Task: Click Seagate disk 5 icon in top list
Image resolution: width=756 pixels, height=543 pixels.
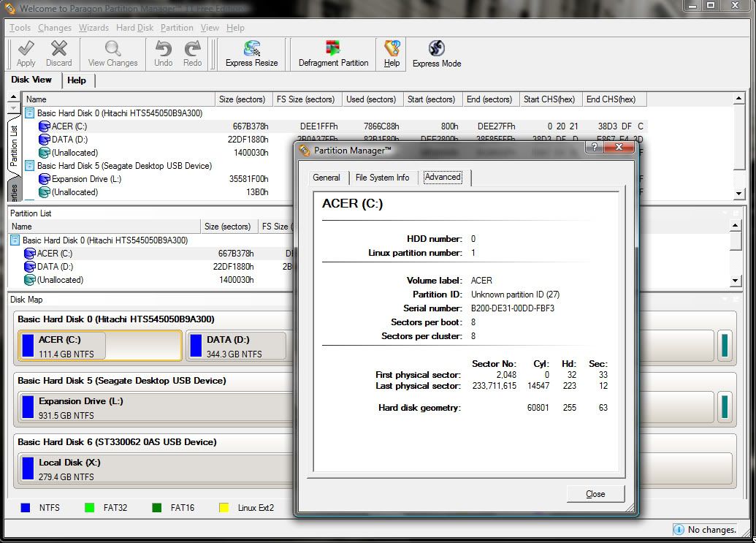Action: [x=30, y=165]
